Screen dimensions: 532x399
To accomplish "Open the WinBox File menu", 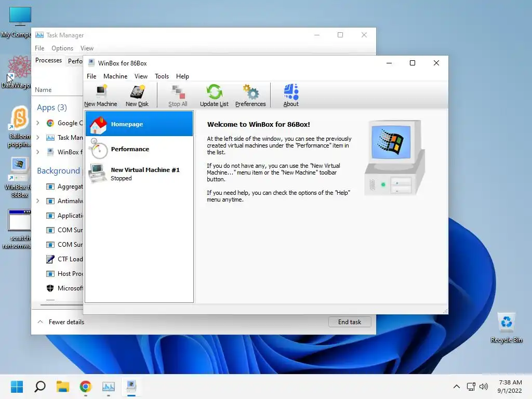I will coord(91,76).
